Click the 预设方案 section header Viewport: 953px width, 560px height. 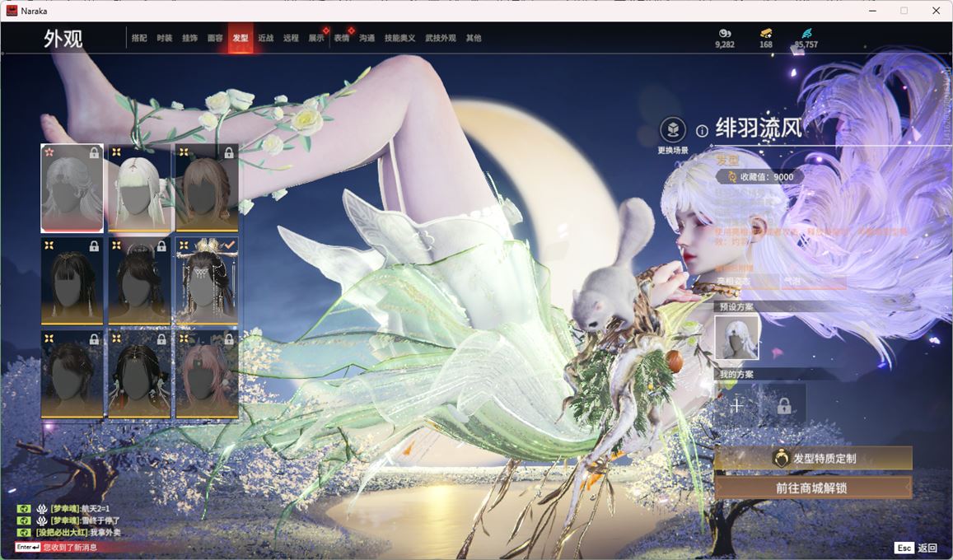tap(736, 306)
